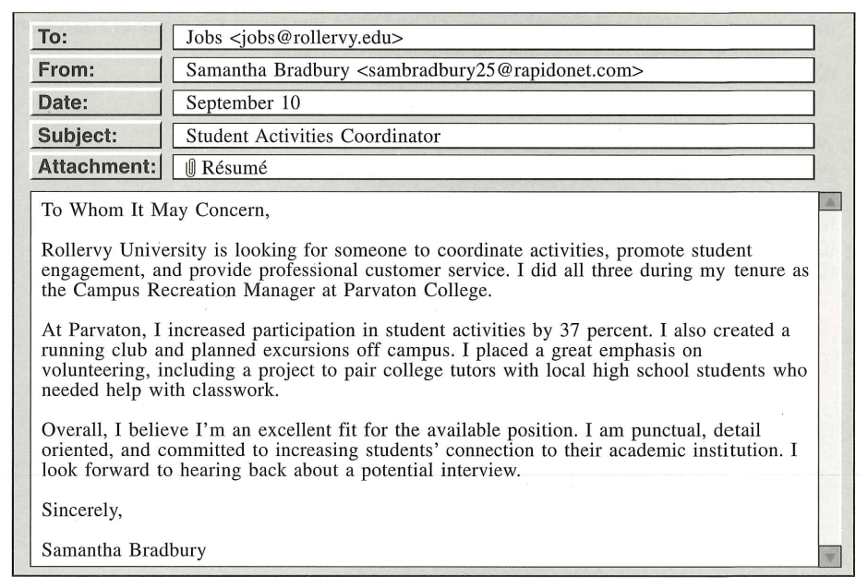The height and width of the screenshot is (588, 868).
Task: Click the 'To Whom It May Concern' greeting
Action: (155, 210)
